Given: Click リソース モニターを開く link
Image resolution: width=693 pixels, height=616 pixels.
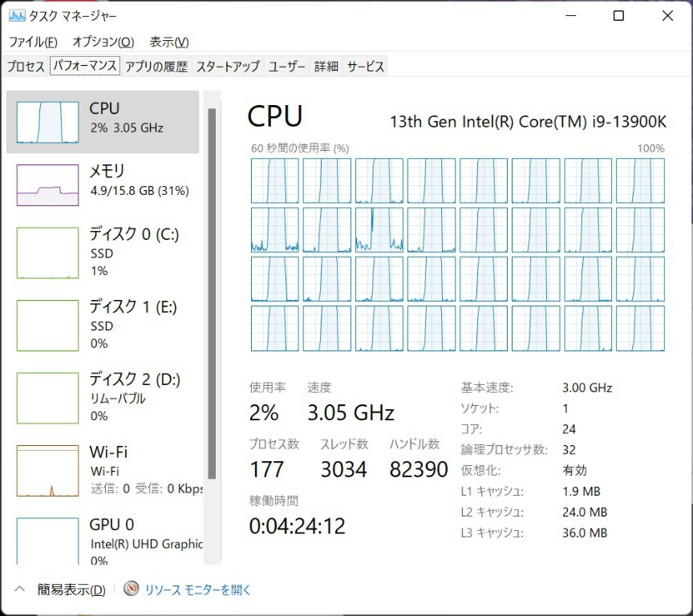Looking at the screenshot, I should tap(198, 590).
